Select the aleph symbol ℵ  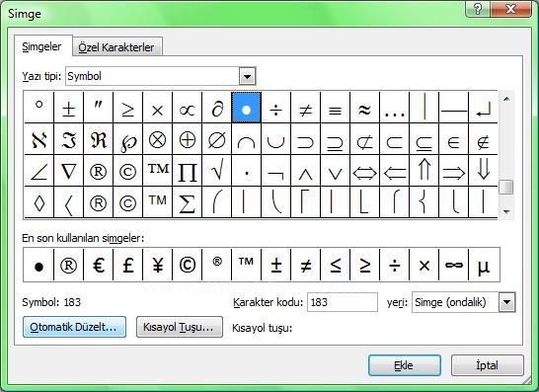click(x=39, y=139)
